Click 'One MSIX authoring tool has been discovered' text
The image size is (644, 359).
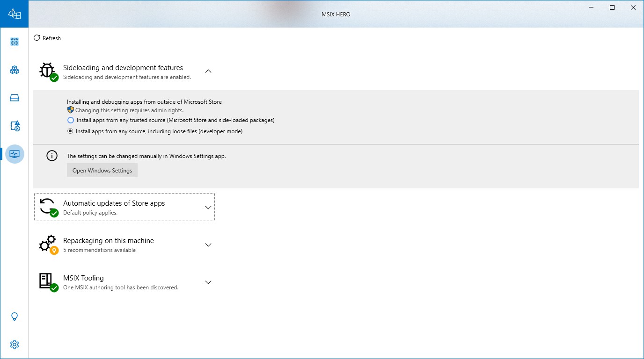coord(121,287)
